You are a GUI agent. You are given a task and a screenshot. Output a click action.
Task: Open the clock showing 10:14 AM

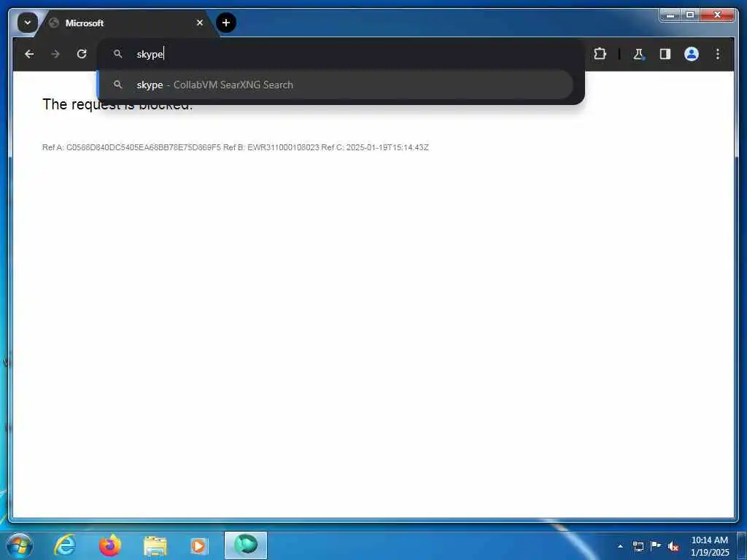click(709, 546)
